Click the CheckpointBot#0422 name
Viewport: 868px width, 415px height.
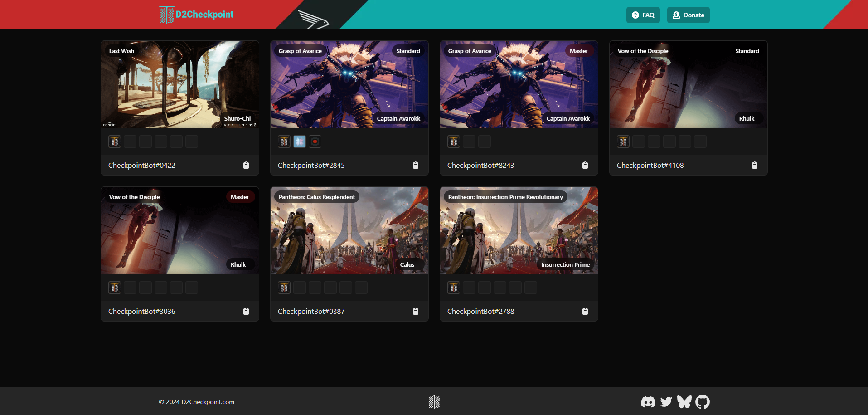pyautogui.click(x=142, y=166)
